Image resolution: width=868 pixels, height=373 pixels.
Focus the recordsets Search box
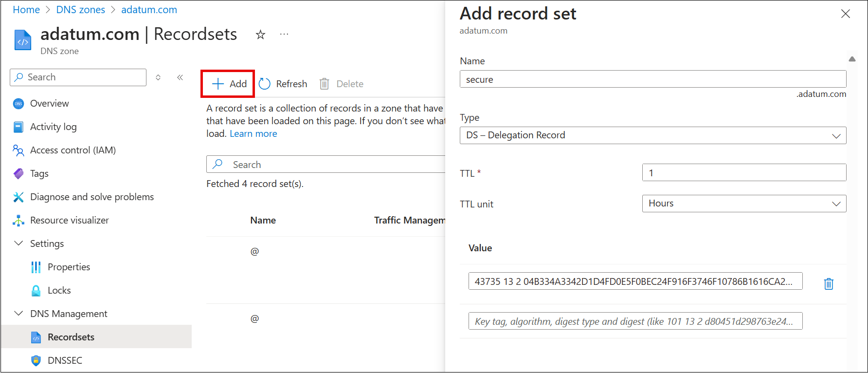[x=326, y=164]
